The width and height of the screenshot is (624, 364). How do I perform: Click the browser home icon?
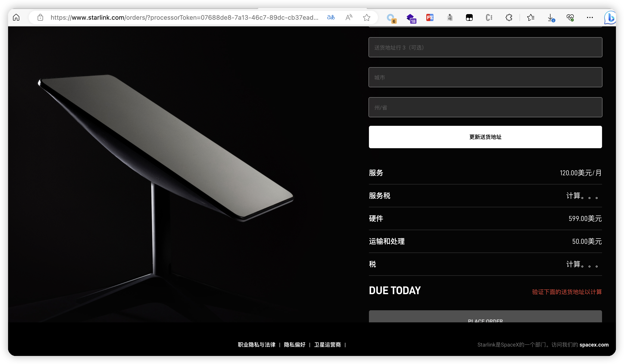16,17
